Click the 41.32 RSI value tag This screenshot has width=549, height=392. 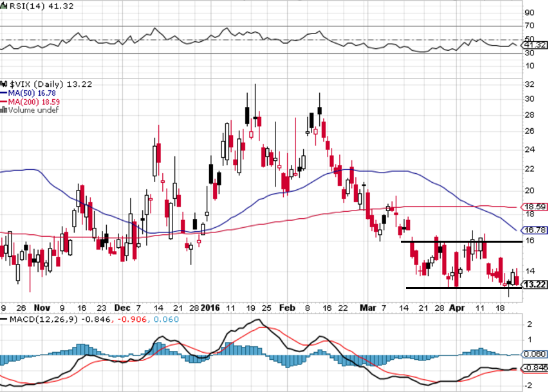click(x=535, y=45)
